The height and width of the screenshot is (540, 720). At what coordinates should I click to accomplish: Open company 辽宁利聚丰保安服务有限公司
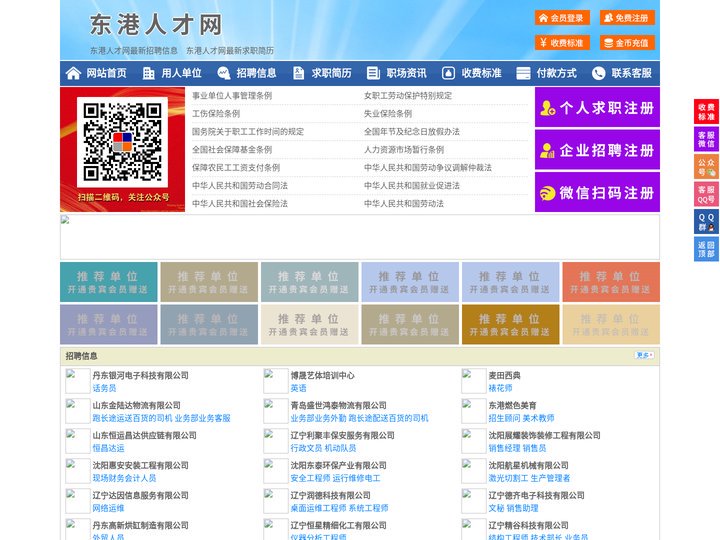(342, 435)
